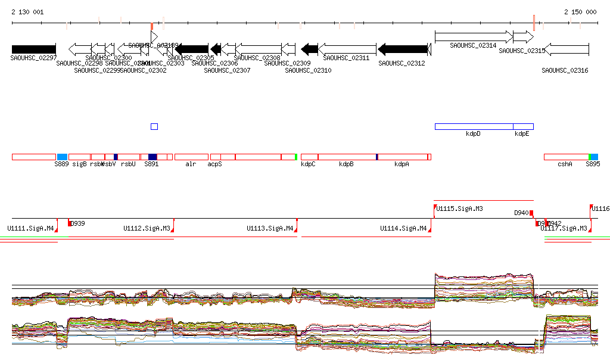610x364 pixels.
Task: Select the black SAOUHSC_02312 gene arrow
Action: pyautogui.click(x=403, y=49)
